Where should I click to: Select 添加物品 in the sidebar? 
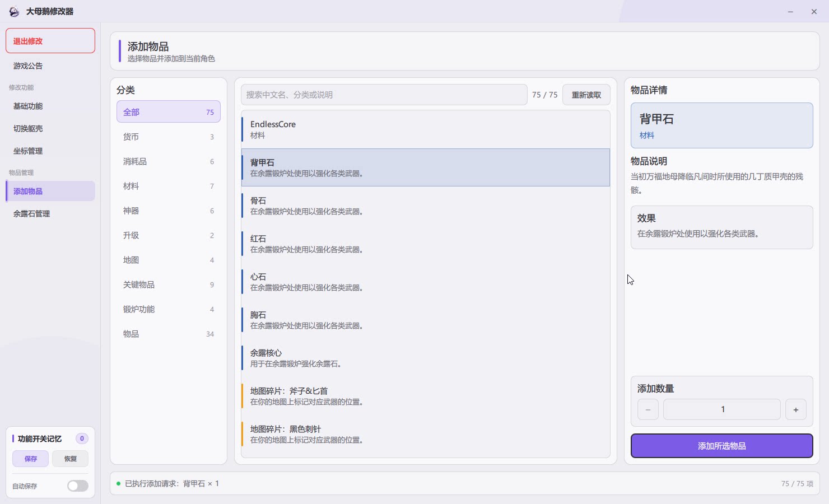click(50, 191)
